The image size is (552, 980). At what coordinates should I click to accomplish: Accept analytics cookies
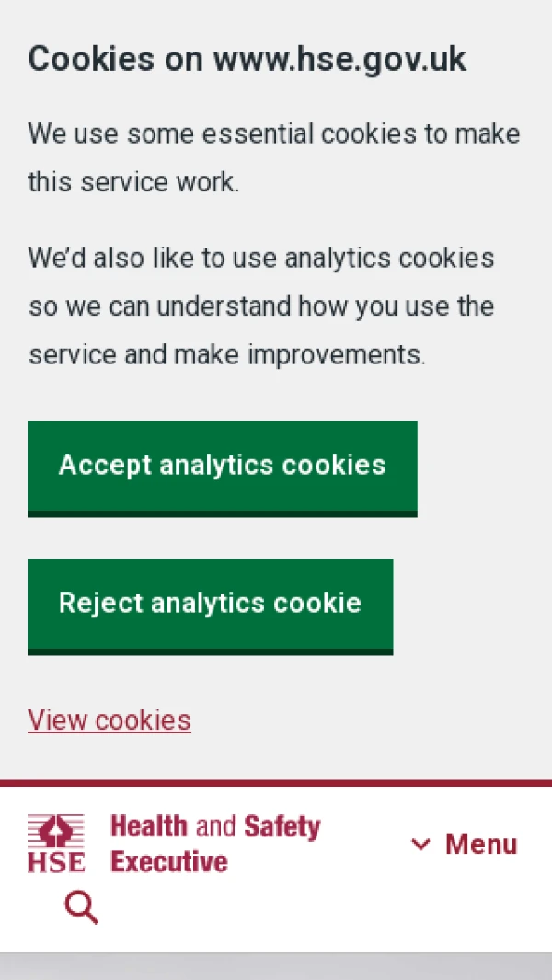(222, 465)
